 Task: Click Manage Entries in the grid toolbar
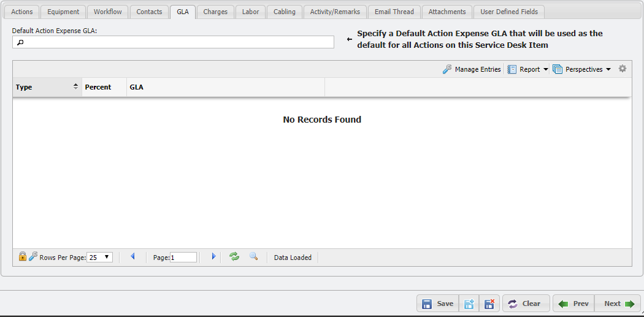click(x=472, y=69)
